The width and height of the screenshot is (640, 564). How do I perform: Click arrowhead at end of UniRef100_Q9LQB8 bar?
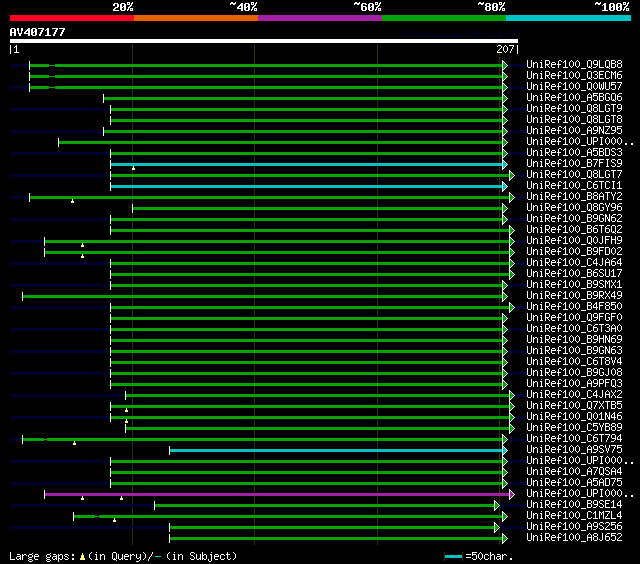click(x=505, y=65)
